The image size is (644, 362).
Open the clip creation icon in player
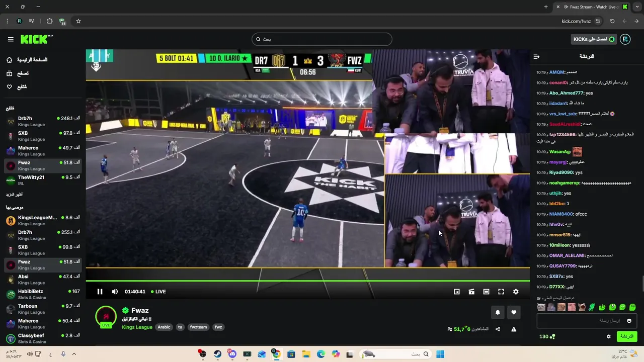[471, 292]
